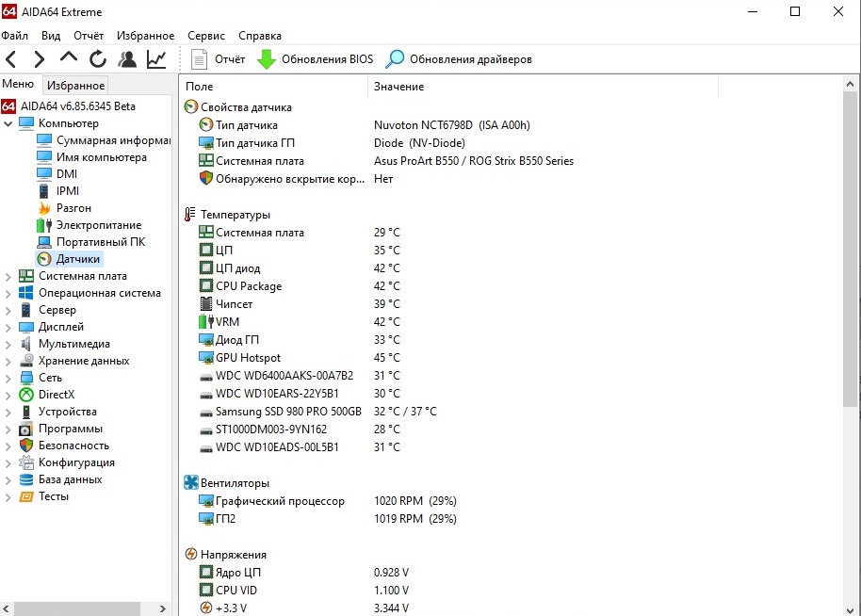Open Обновления драйверов with the magnifier
Viewport: 861px width, 616px height.
pyautogui.click(x=459, y=58)
